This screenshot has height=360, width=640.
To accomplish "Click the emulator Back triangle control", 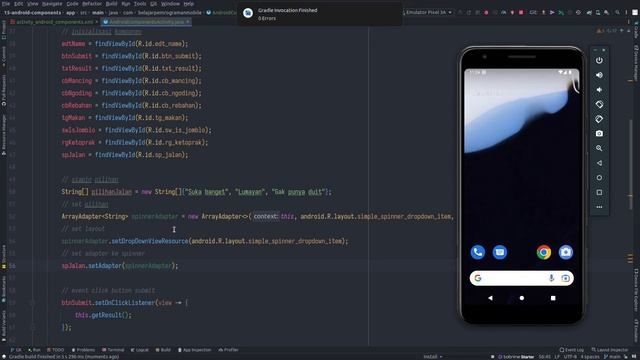I will point(599,163).
